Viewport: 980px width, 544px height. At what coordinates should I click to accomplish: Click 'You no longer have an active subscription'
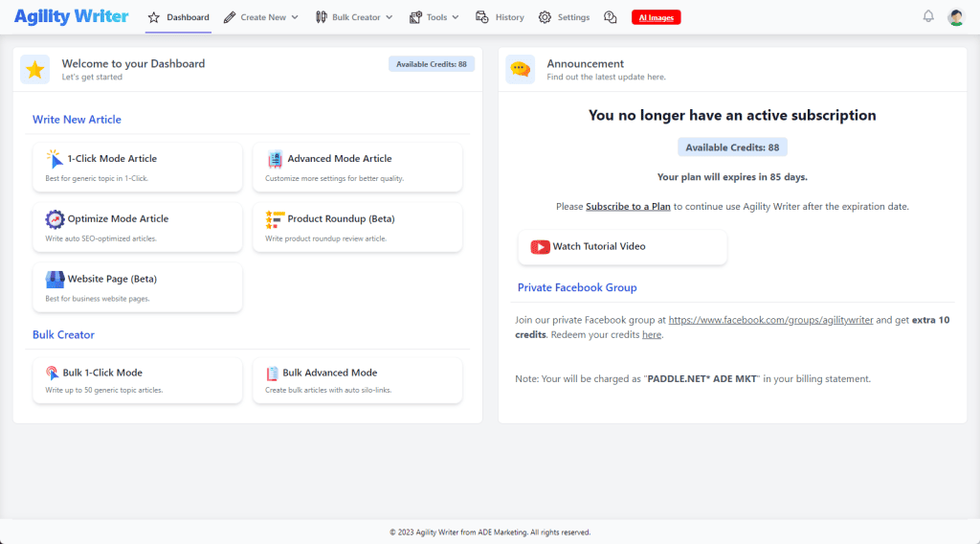click(732, 116)
